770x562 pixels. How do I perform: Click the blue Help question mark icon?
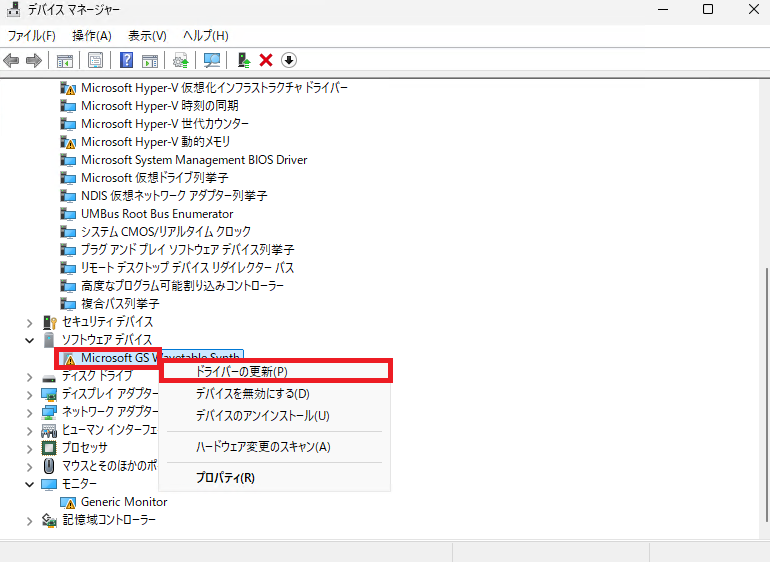pyautogui.click(x=126, y=60)
